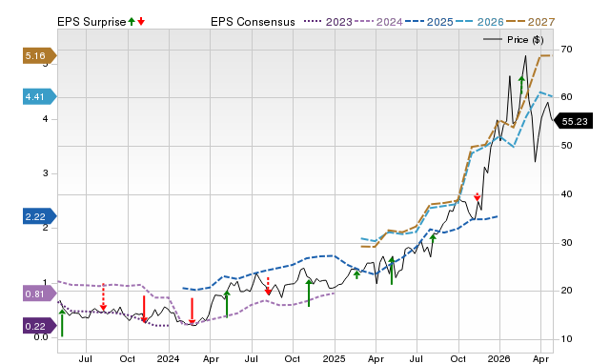
Task: Click the 2.22 dark blue EPS value tag
Action: [x=40, y=216]
